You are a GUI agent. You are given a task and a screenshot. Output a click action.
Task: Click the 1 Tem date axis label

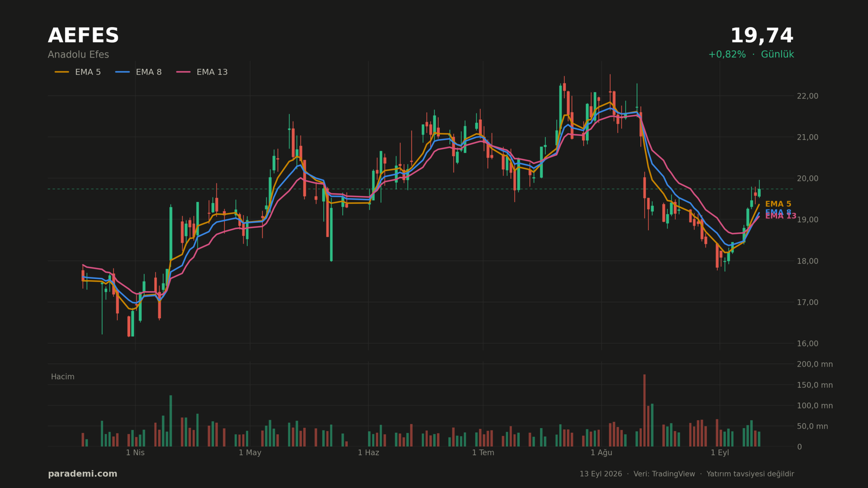pyautogui.click(x=483, y=453)
